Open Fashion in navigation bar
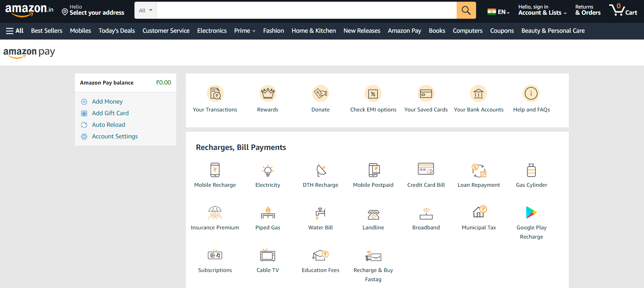Viewport: 644px width, 288px height. tap(273, 31)
